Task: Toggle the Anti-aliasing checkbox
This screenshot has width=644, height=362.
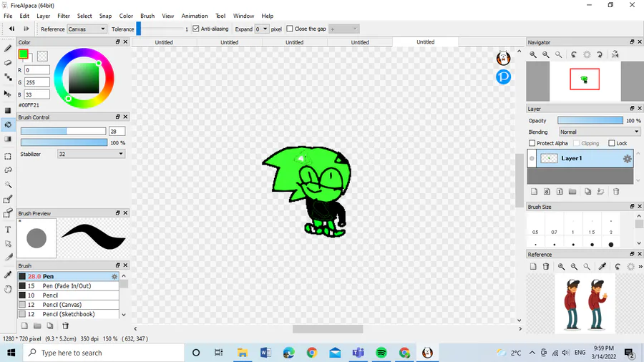Action: pyautogui.click(x=196, y=29)
